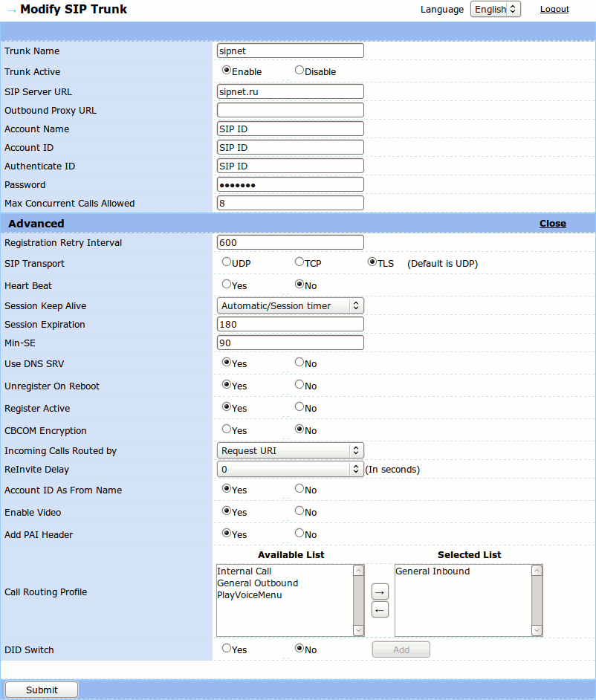596x700 pixels.
Task: Open Incoming Calls Routed by dropdown
Action: point(290,451)
